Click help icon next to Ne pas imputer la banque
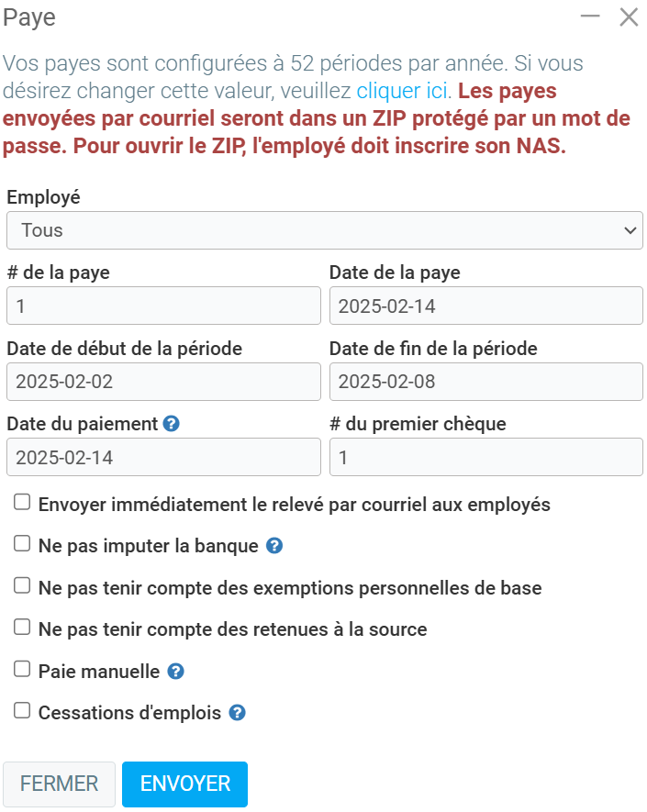The height and width of the screenshot is (812, 647). pos(273,546)
